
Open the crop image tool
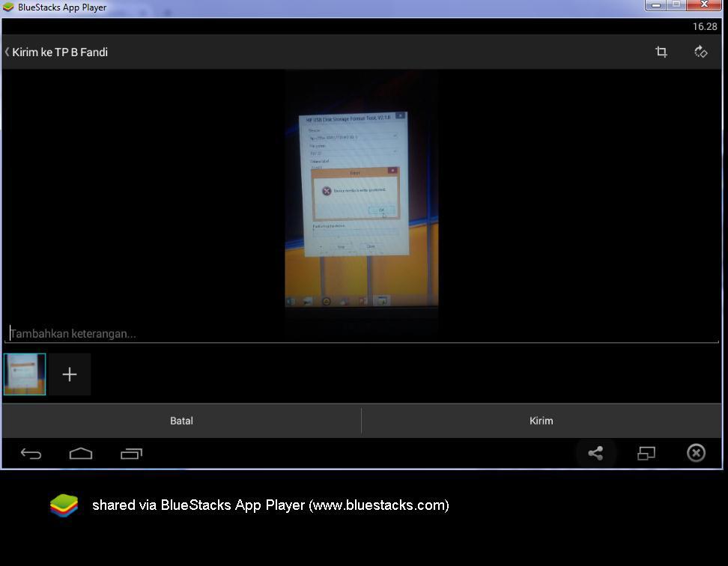pyautogui.click(x=661, y=52)
